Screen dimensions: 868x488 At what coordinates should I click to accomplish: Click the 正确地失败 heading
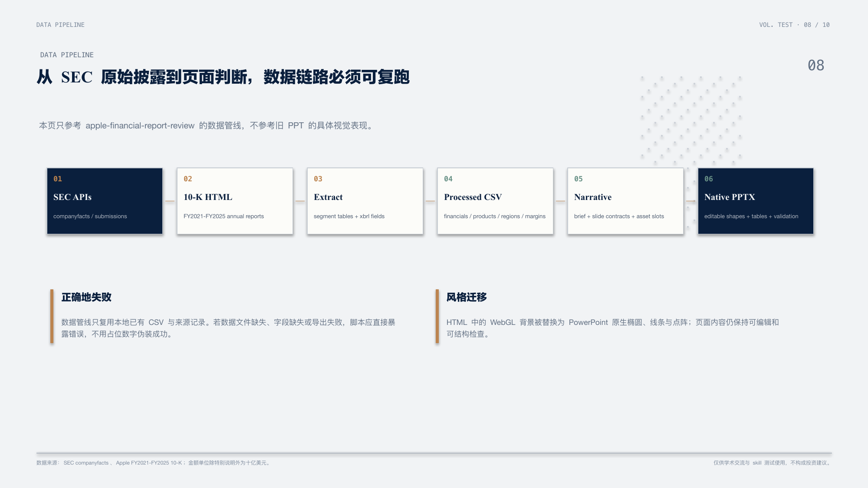pyautogui.click(x=86, y=297)
